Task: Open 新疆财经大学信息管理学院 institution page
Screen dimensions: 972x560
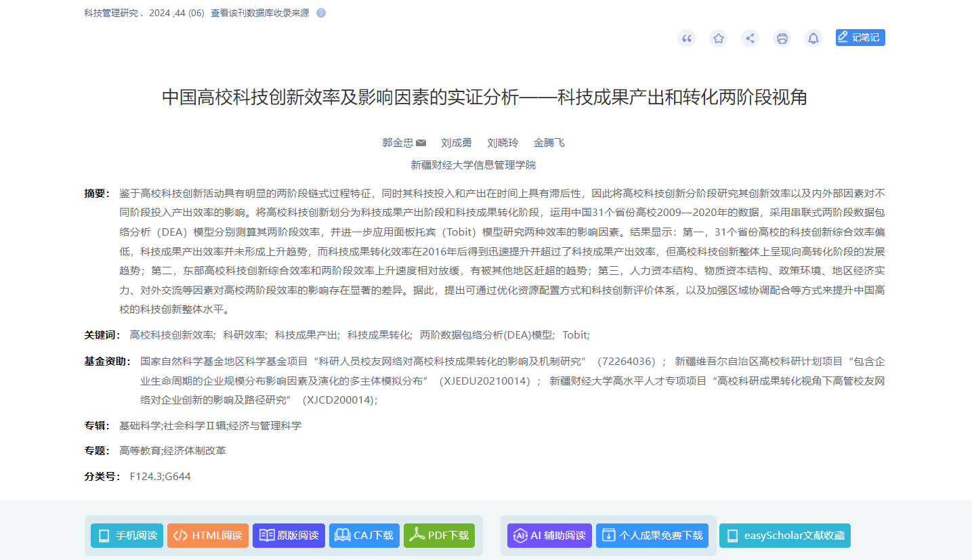Action: click(472, 164)
